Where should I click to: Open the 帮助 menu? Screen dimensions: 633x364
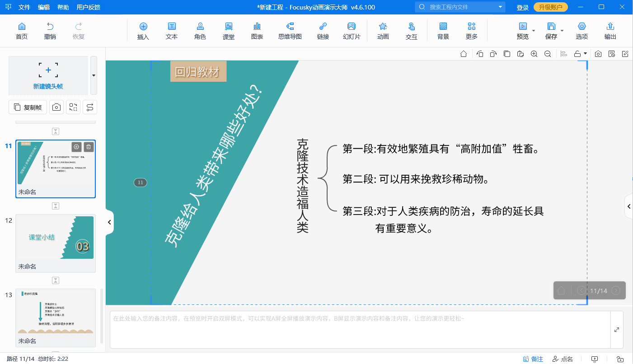(63, 7)
